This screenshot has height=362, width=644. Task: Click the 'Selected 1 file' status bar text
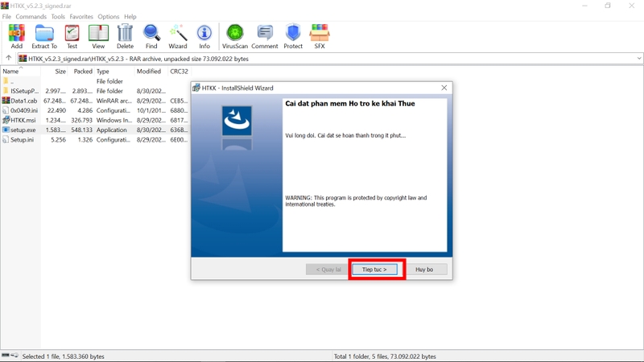(x=64, y=356)
